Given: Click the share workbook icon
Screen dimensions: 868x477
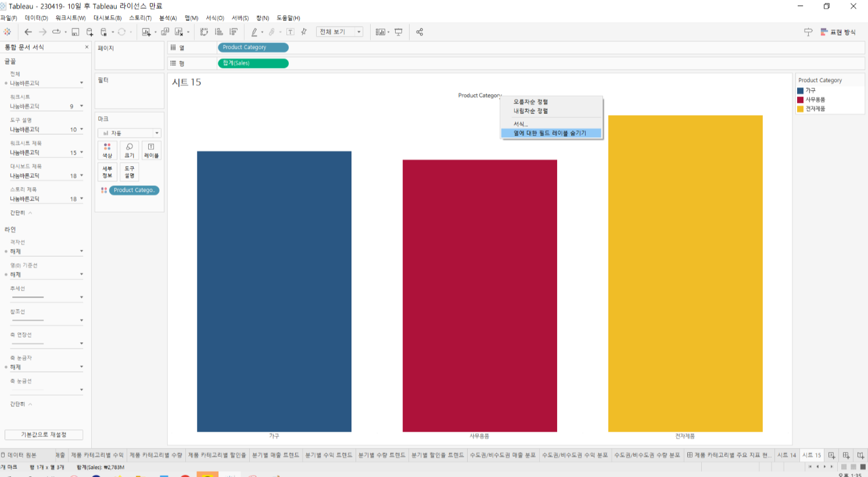Looking at the screenshot, I should 419,32.
